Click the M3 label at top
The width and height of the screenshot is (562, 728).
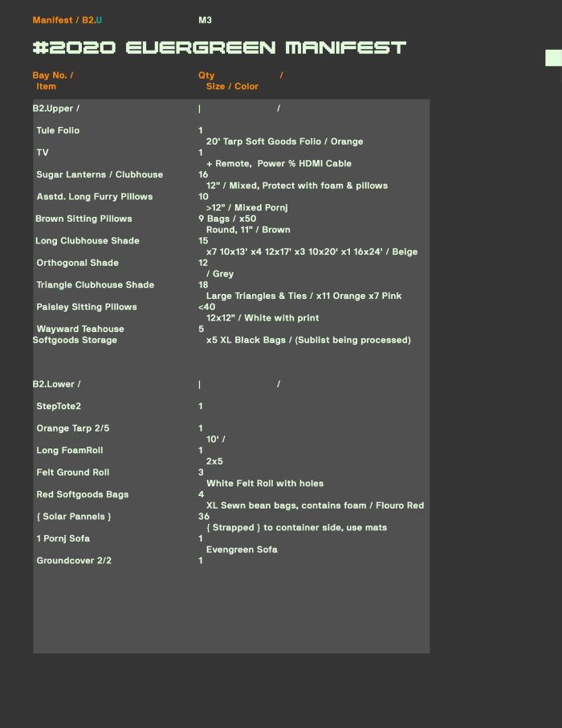coord(205,20)
